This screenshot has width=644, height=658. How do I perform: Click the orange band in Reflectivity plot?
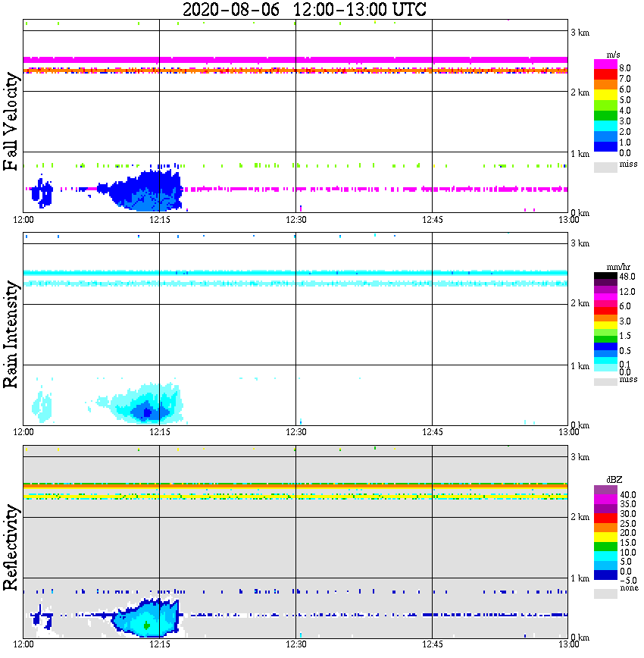(295, 484)
